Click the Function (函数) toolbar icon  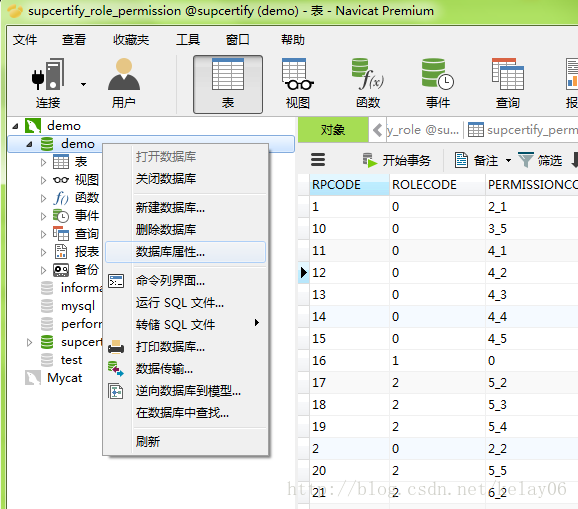368,74
